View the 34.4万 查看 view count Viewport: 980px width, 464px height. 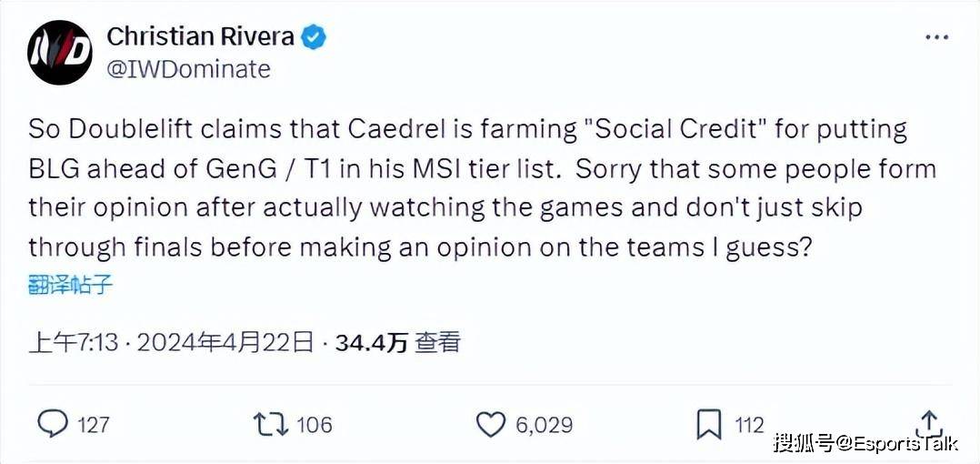coord(397,342)
